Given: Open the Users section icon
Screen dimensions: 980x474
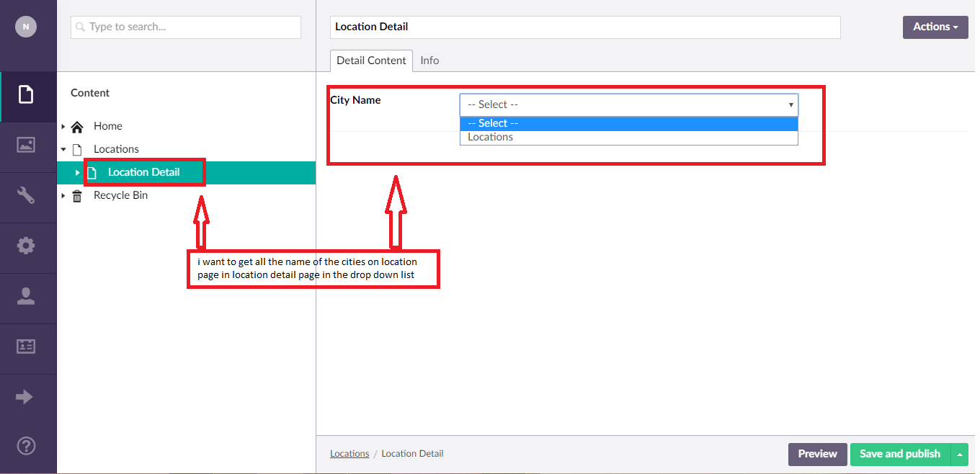Looking at the screenshot, I should point(26,296).
